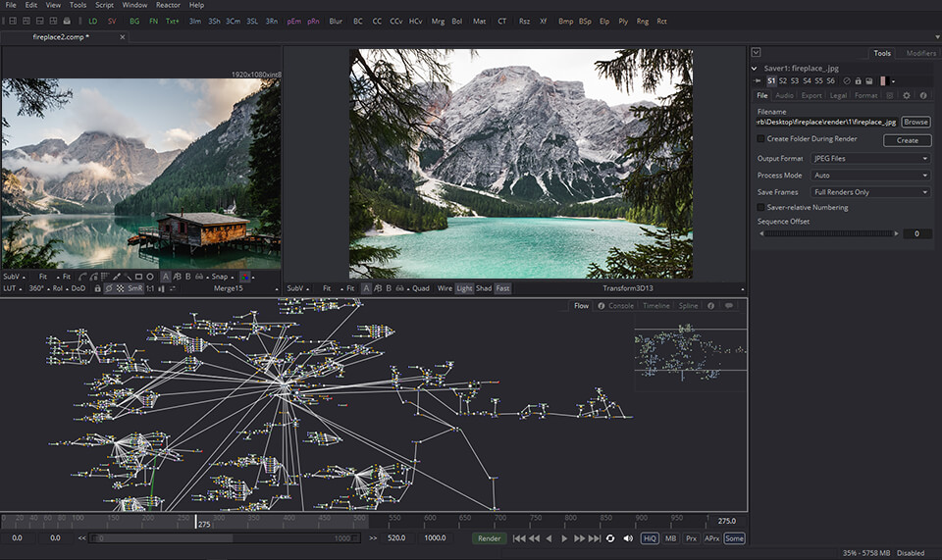Viewport: 942px width, 560px height.
Task: Start rendering with the Render button
Action: (488, 538)
